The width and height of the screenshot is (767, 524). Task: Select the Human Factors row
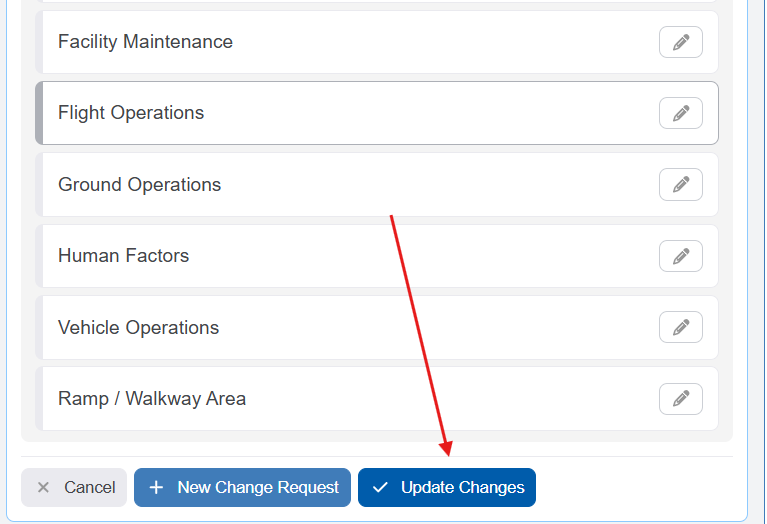pos(124,256)
